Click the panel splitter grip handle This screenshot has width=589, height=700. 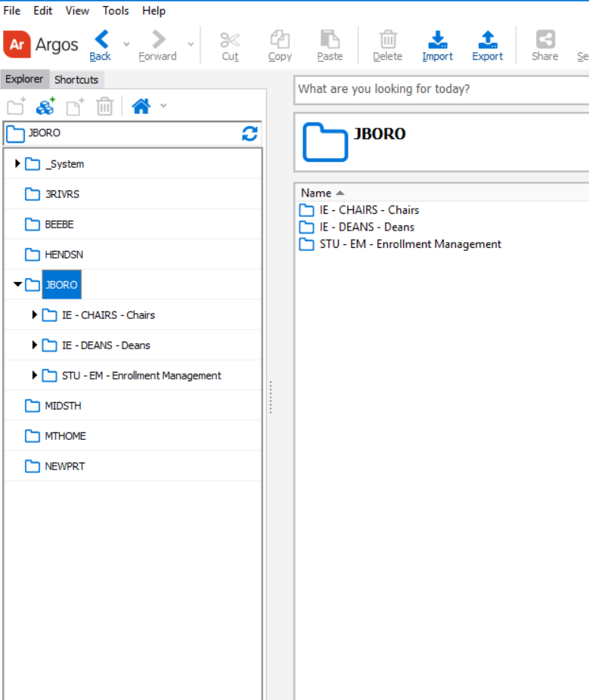[x=271, y=398]
